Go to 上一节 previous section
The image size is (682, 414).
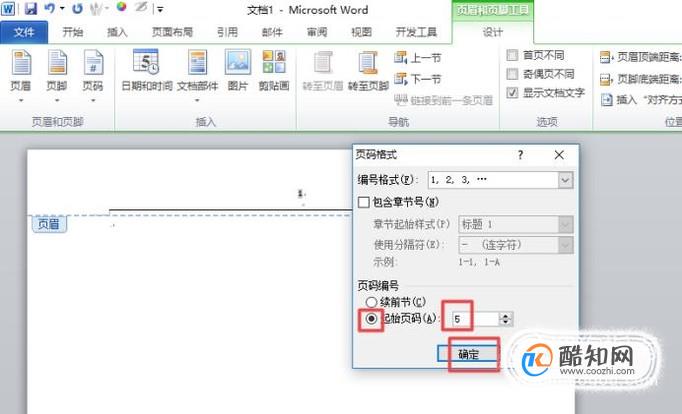(x=418, y=58)
